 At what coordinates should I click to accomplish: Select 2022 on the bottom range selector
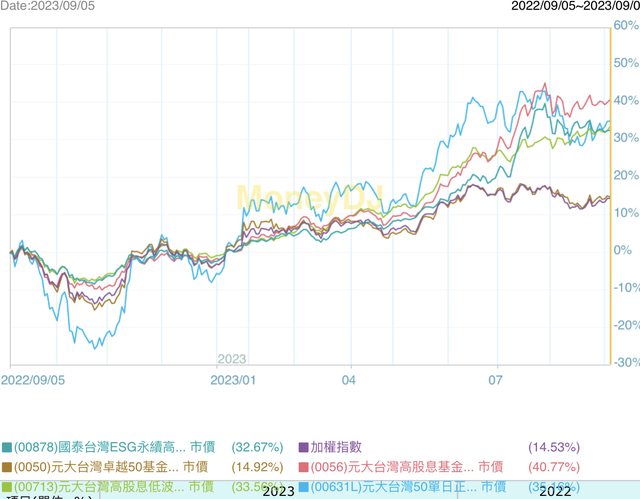coord(556,492)
